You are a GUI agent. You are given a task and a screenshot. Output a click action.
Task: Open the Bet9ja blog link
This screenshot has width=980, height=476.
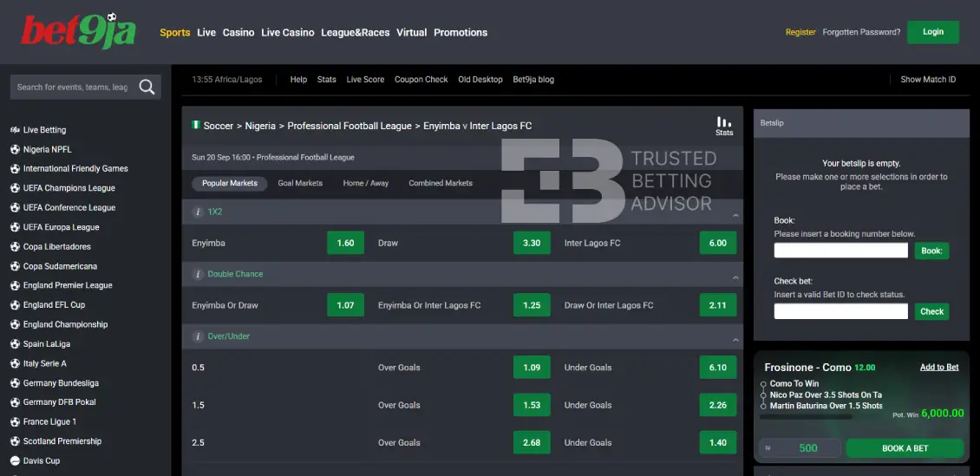(x=533, y=80)
